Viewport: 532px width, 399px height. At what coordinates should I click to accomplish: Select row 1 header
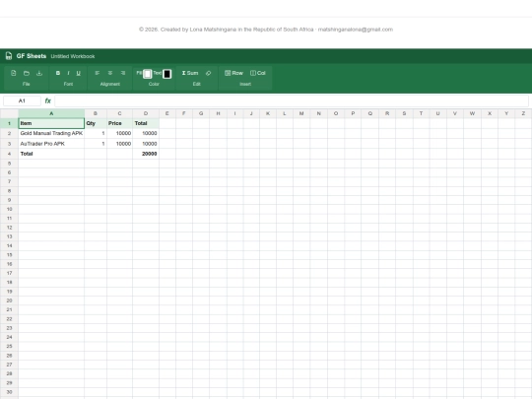point(9,123)
